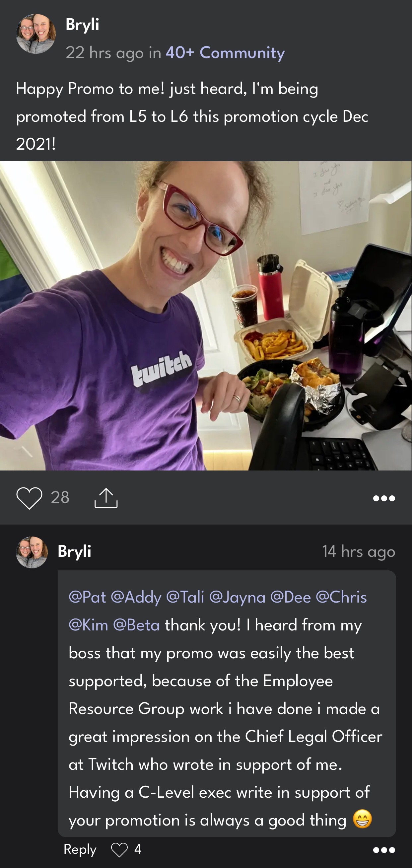Open Bryli's avatar on the comment
Viewport: 412px width, 868px height.
click(32, 552)
